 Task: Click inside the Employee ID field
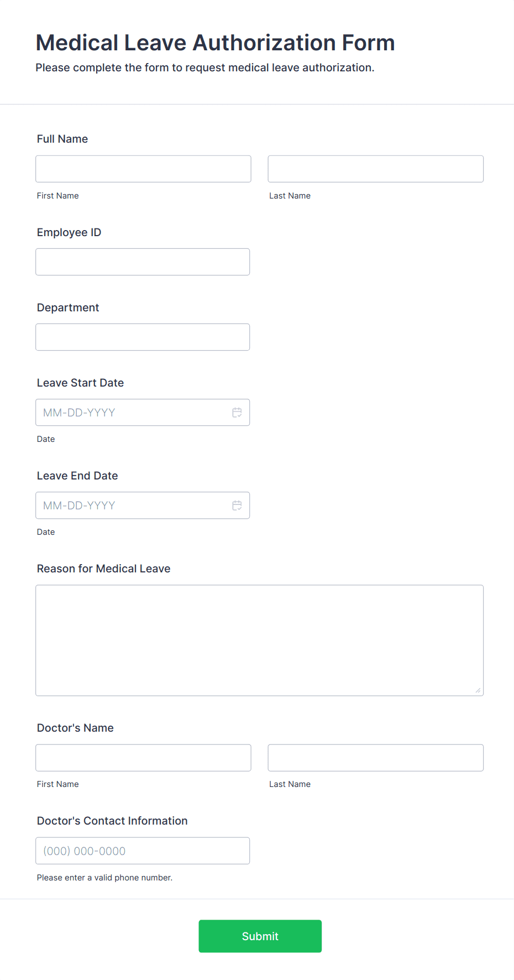(x=142, y=262)
